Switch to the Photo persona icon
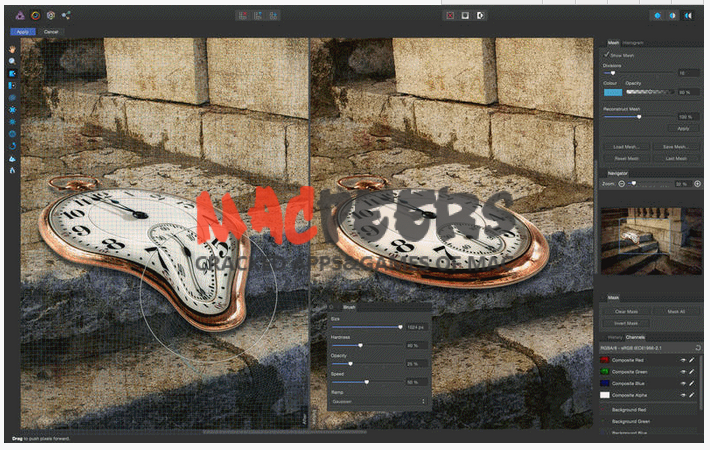The height and width of the screenshot is (450, 710). 21,15
